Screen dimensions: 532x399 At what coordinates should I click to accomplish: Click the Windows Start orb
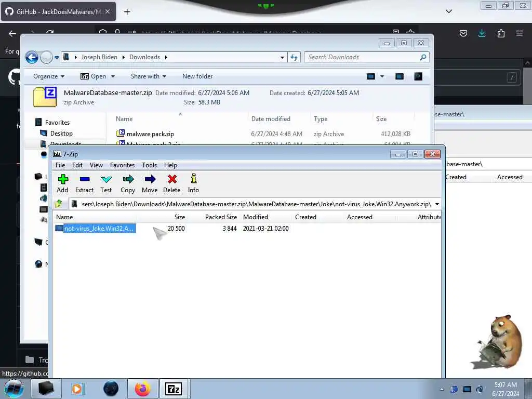point(14,389)
